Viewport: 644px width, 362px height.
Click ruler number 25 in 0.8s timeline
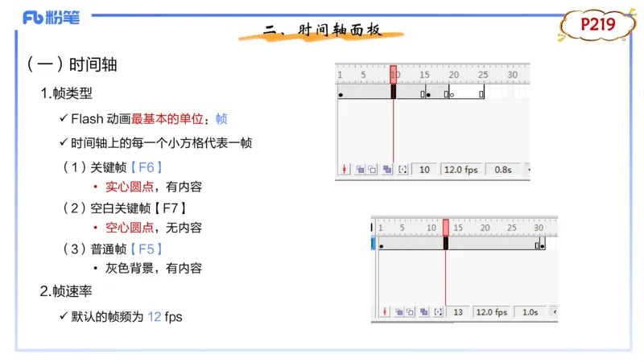point(483,75)
